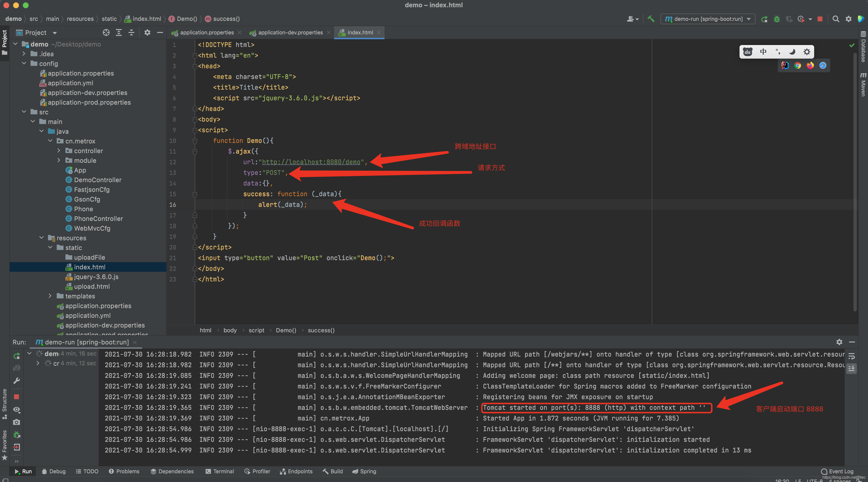Click body in the editor breadcrumb bar
The width and height of the screenshot is (868, 482).
[x=230, y=330]
